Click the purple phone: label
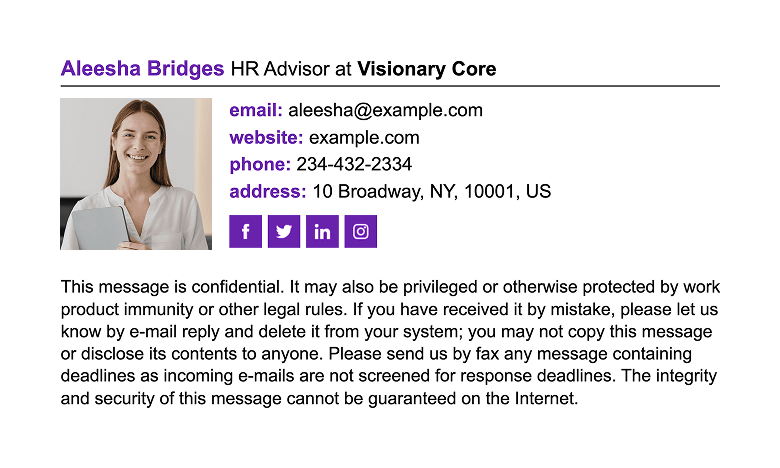 point(260,165)
